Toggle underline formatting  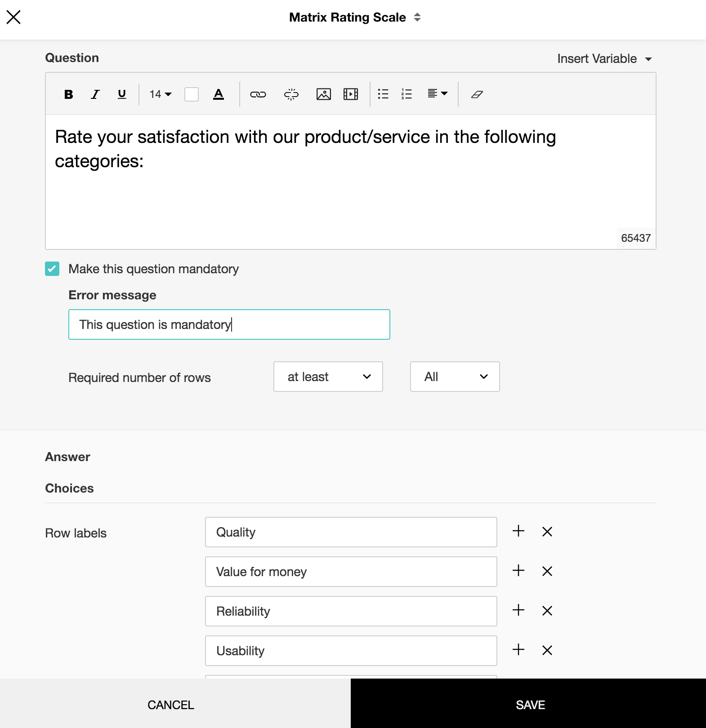click(121, 94)
